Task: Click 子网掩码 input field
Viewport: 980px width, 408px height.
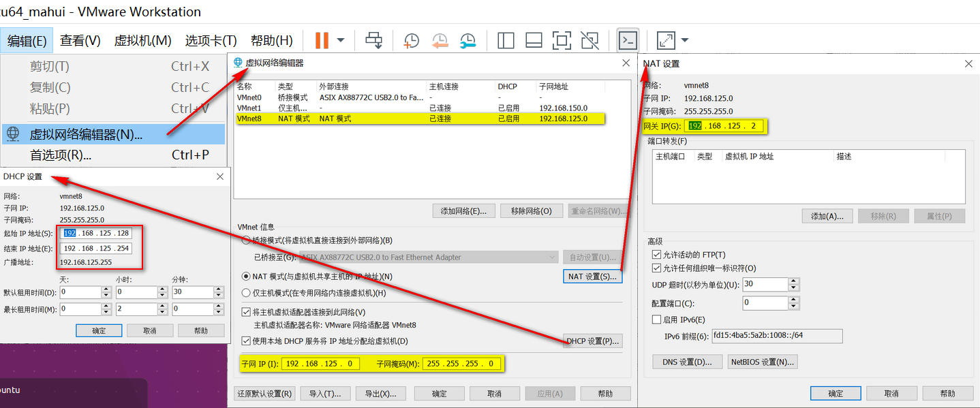Action: (462, 364)
